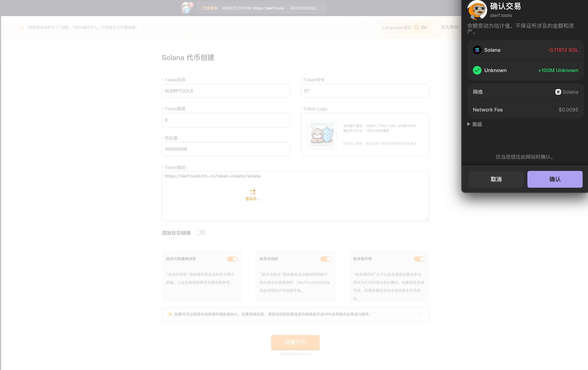Click the green checkmark Unknown token icon
The image size is (588, 370).
pyautogui.click(x=477, y=70)
